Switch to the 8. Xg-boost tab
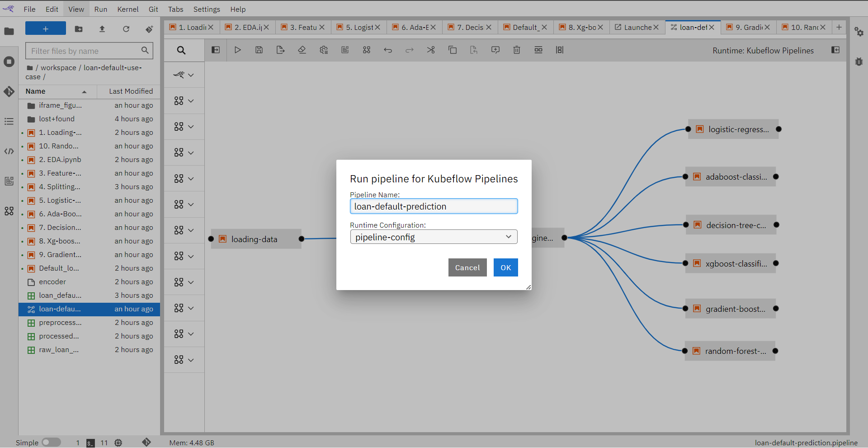Viewport: 868px width, 448px height. (582, 27)
